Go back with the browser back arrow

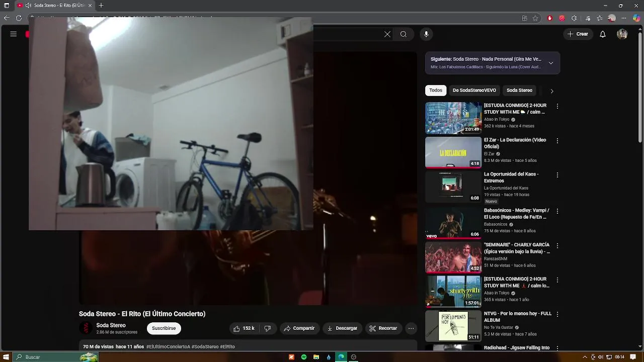tap(7, 18)
